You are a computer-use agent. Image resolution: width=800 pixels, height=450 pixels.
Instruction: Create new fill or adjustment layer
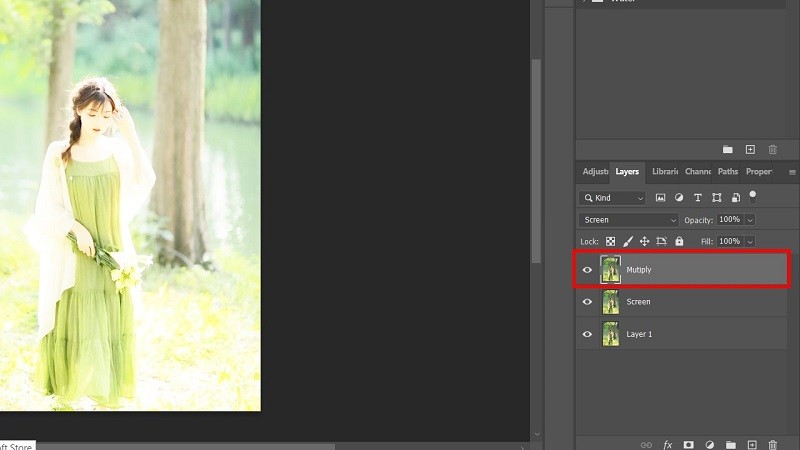click(x=710, y=445)
